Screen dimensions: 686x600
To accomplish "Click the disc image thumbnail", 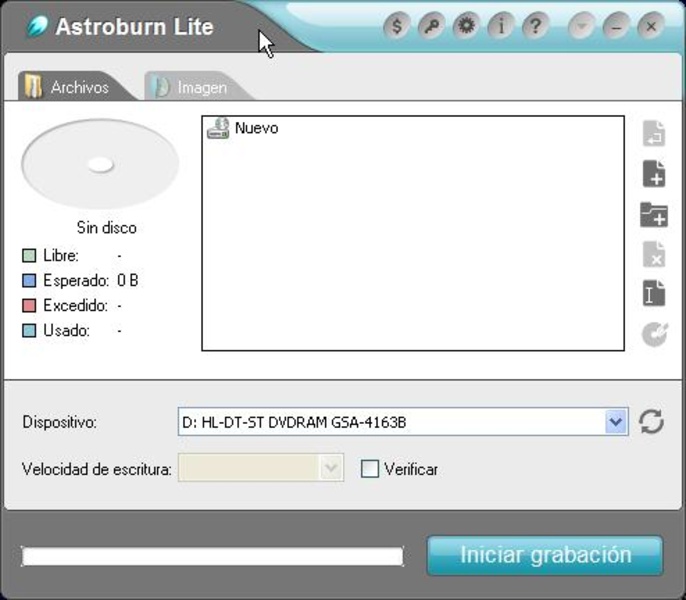I will pyautogui.click(x=100, y=164).
